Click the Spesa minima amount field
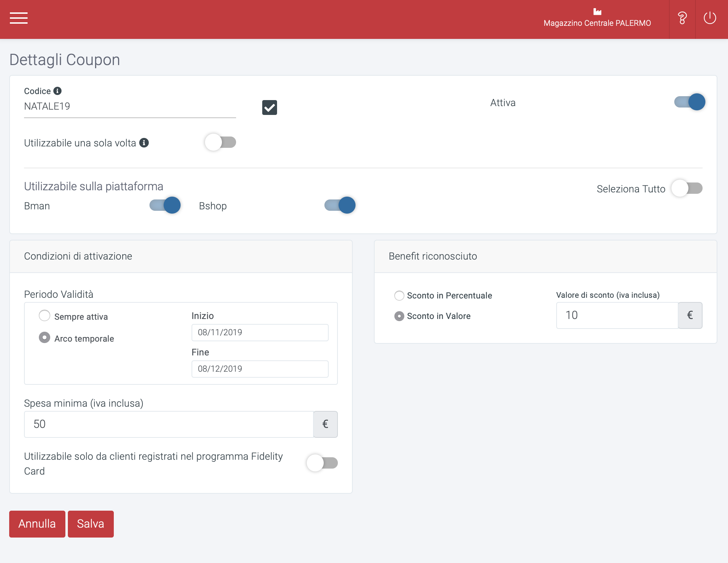 pos(169,424)
